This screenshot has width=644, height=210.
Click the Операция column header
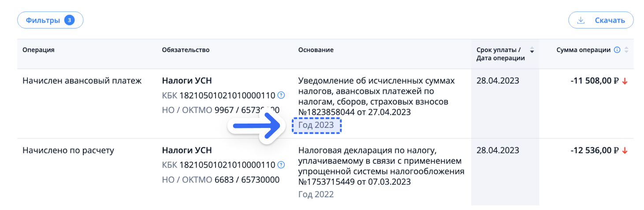(x=38, y=50)
